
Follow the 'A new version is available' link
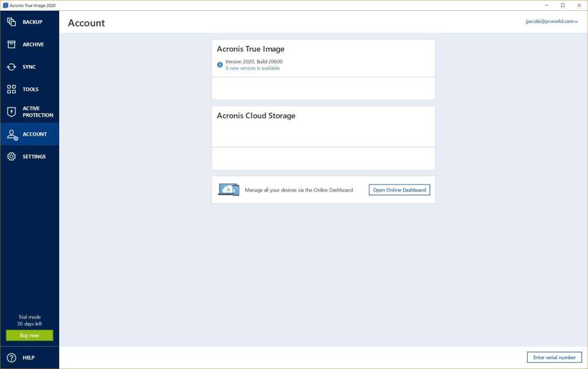253,68
